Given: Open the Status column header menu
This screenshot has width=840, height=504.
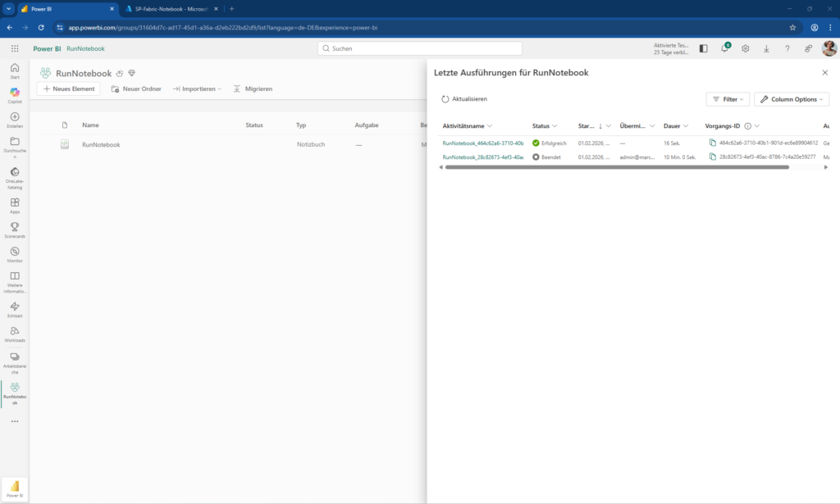Looking at the screenshot, I should (x=545, y=126).
